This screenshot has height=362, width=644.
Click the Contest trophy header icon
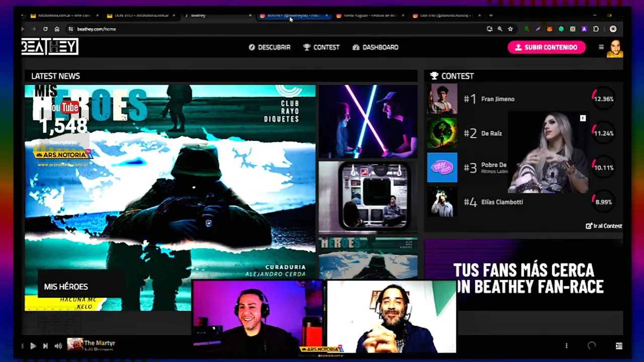(x=434, y=76)
